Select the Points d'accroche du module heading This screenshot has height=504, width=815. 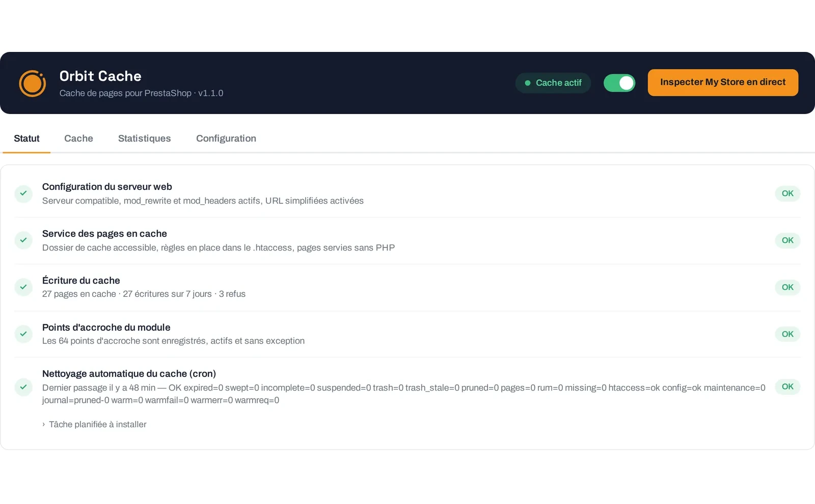(x=106, y=327)
